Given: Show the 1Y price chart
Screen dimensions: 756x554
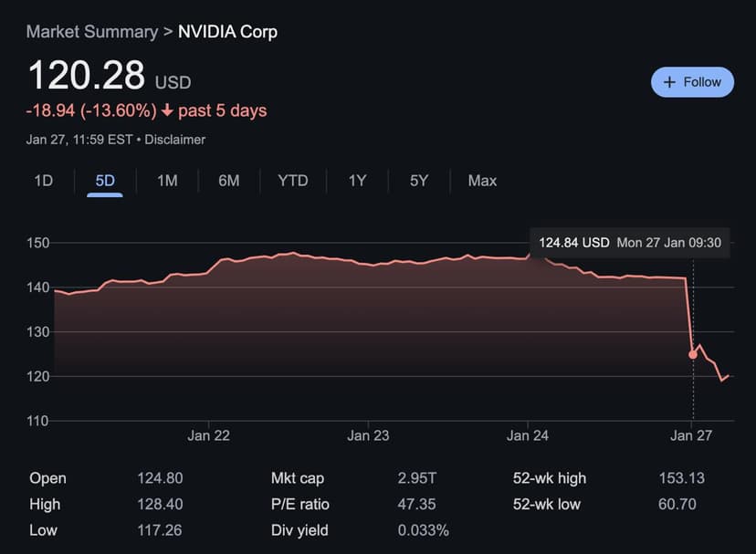Looking at the screenshot, I should pyautogui.click(x=357, y=181).
